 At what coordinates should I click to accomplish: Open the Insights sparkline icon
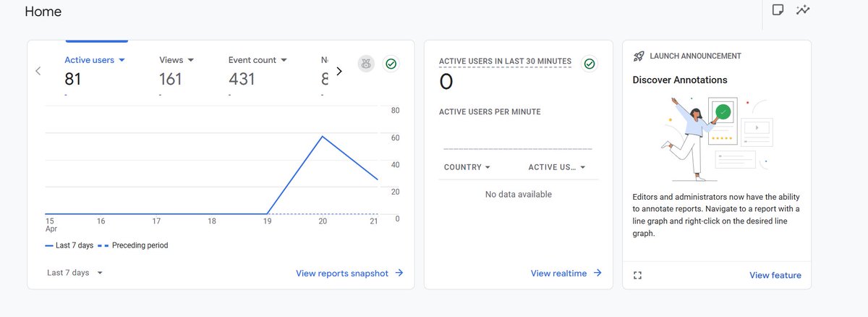click(802, 10)
